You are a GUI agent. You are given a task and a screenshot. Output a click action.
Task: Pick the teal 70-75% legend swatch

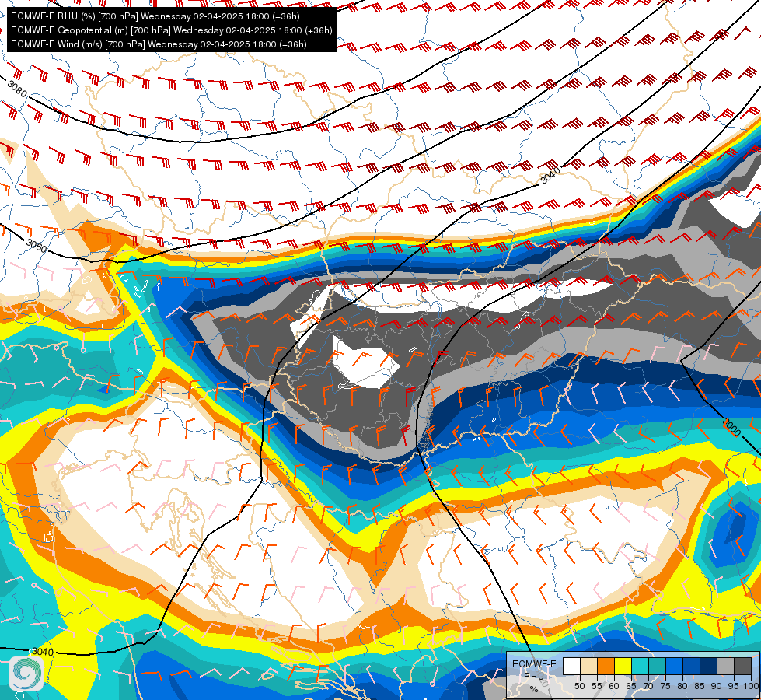tap(658, 666)
